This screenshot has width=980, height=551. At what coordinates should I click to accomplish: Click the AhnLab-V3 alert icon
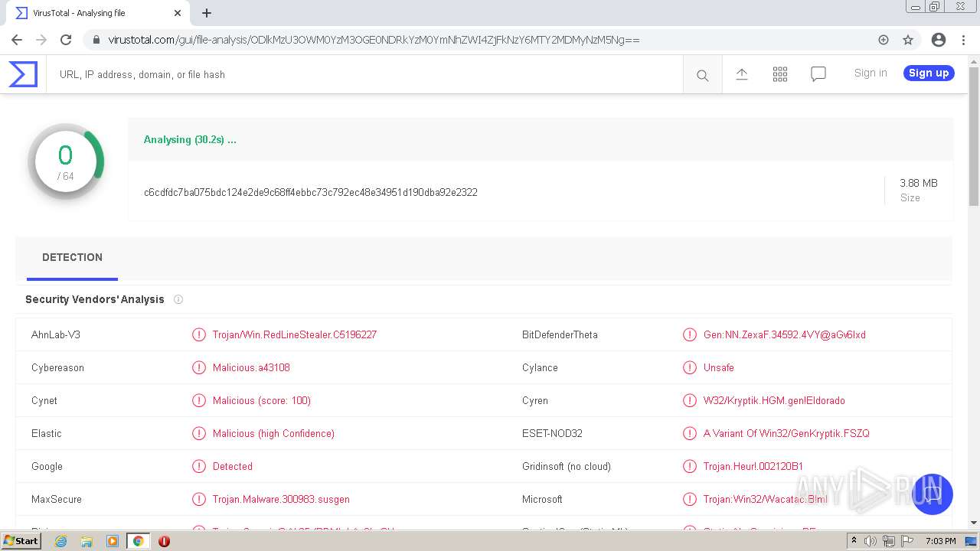pyautogui.click(x=199, y=334)
